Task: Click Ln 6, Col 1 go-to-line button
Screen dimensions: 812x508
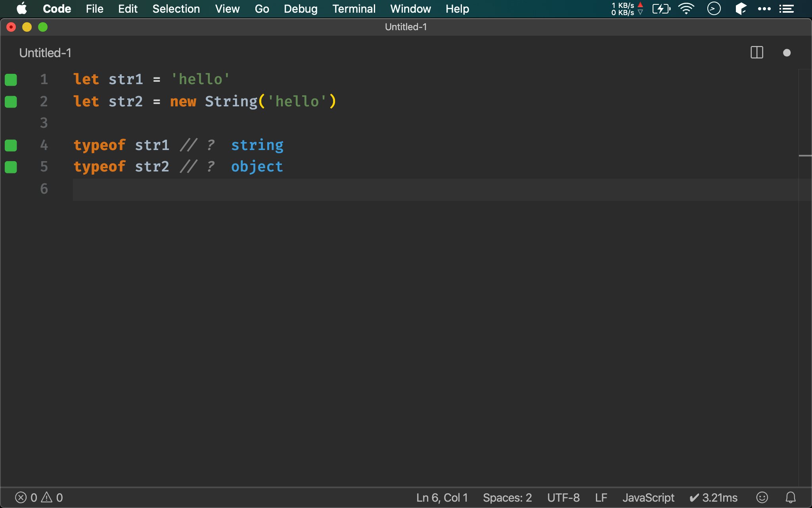Action: [442, 497]
